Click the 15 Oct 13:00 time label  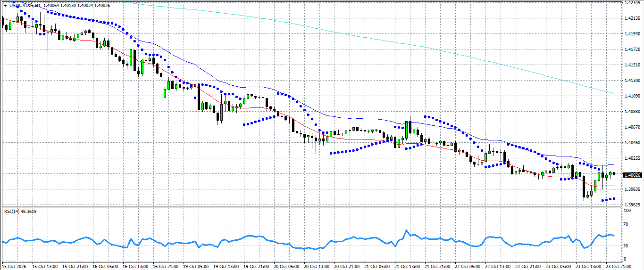point(45,266)
